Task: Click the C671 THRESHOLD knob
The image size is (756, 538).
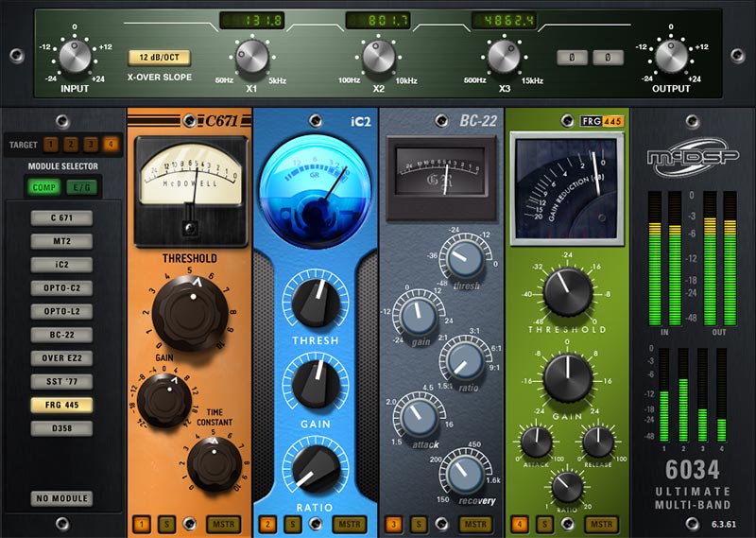Action: (190, 313)
